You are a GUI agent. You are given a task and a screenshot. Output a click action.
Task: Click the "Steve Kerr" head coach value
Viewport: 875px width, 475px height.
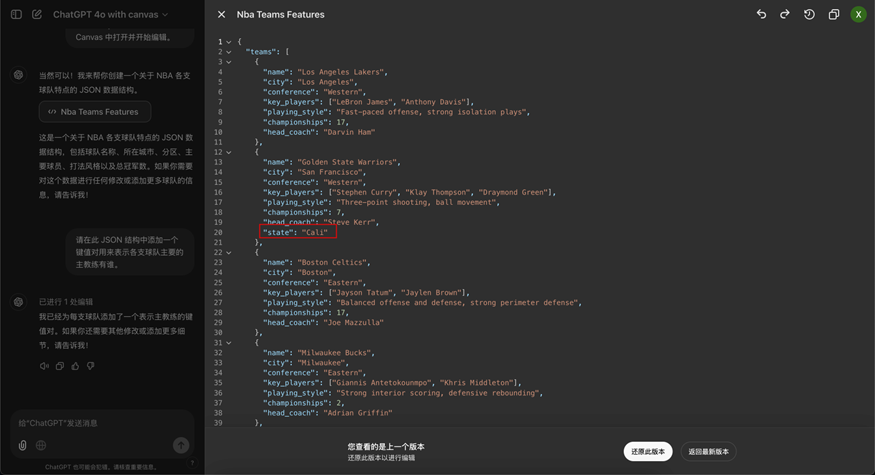(x=349, y=222)
